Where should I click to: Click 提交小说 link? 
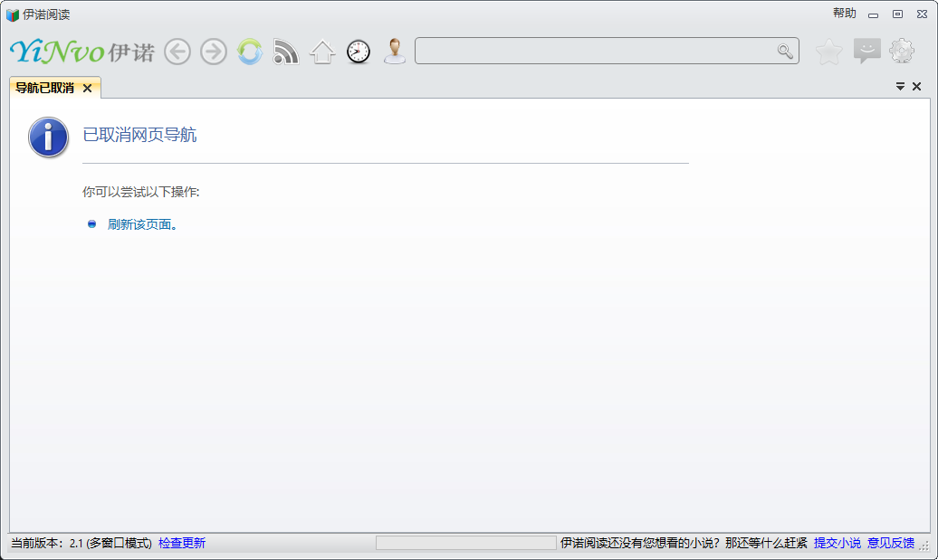click(x=837, y=543)
